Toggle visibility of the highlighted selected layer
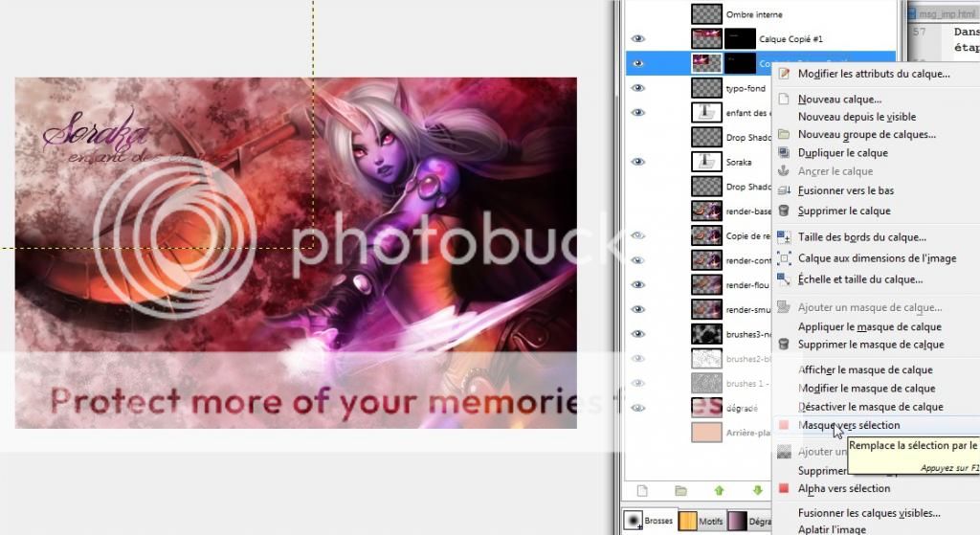The height and width of the screenshot is (535, 980). click(637, 63)
